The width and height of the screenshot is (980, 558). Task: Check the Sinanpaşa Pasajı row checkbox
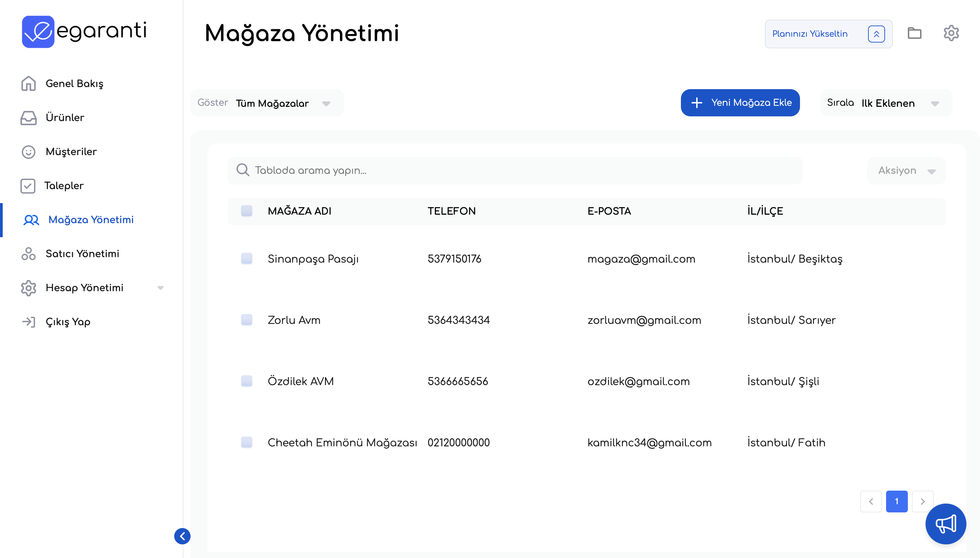click(x=246, y=259)
